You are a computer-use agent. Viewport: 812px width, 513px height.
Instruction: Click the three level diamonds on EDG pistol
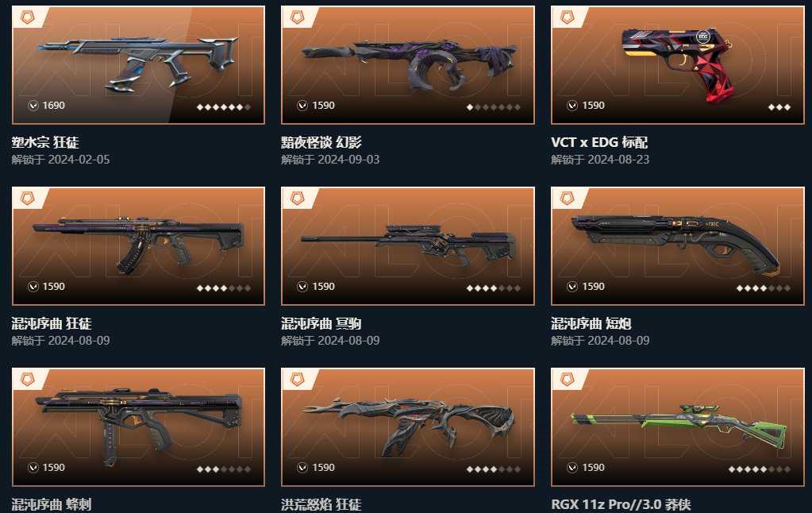coord(779,107)
